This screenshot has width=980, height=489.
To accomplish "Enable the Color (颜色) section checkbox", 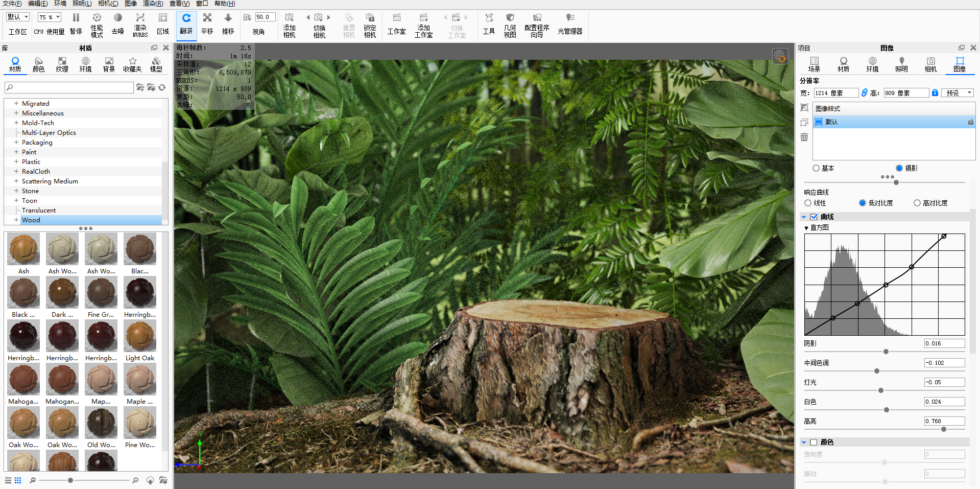I will coord(814,442).
